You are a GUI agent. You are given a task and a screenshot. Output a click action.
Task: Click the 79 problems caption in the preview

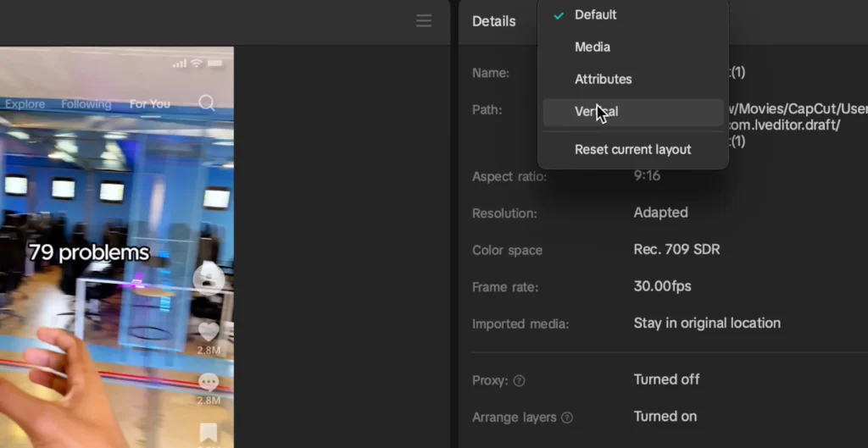pyautogui.click(x=89, y=252)
